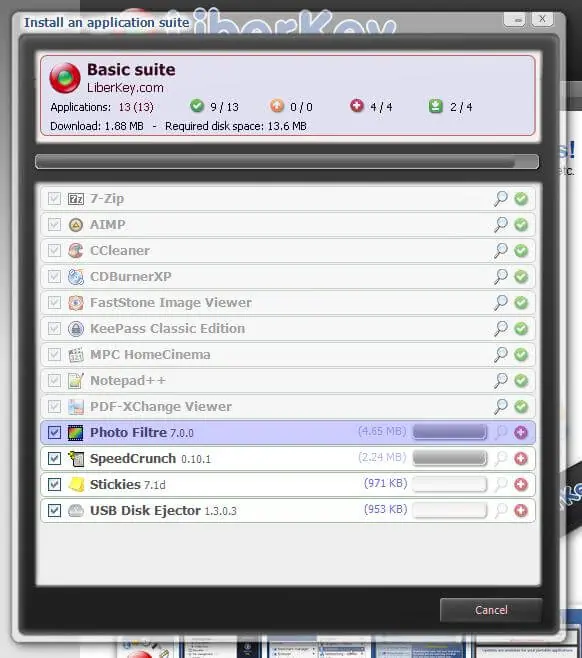The width and height of the screenshot is (582, 658).
Task: Click the magnifier icon for KeePass Classic Edition
Action: tap(501, 329)
